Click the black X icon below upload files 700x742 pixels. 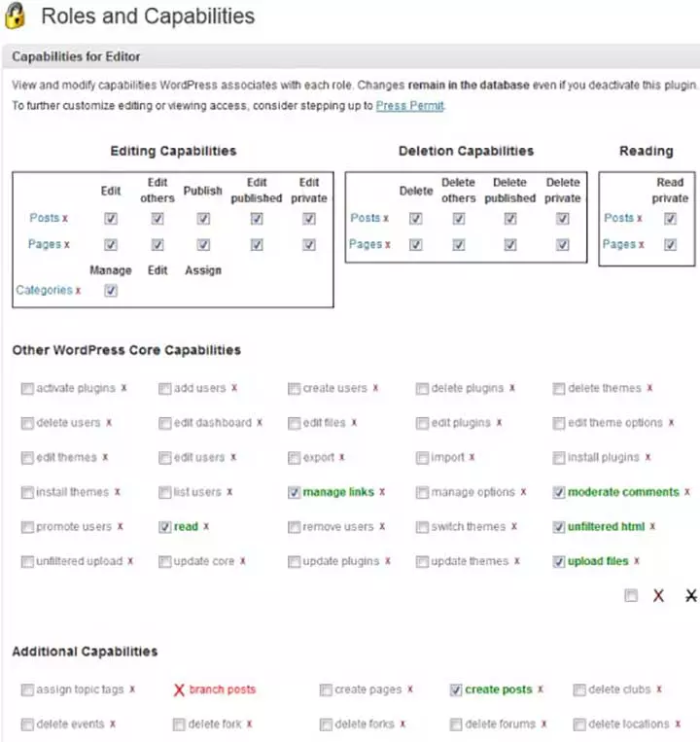click(x=691, y=595)
